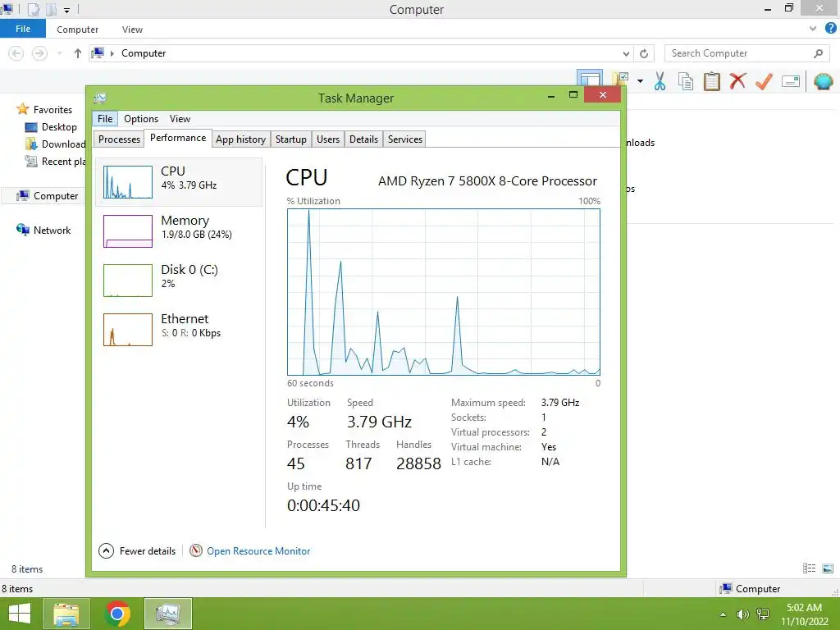The image size is (840, 630).
Task: Open the recent locations dropdown arrow
Action: (59, 53)
